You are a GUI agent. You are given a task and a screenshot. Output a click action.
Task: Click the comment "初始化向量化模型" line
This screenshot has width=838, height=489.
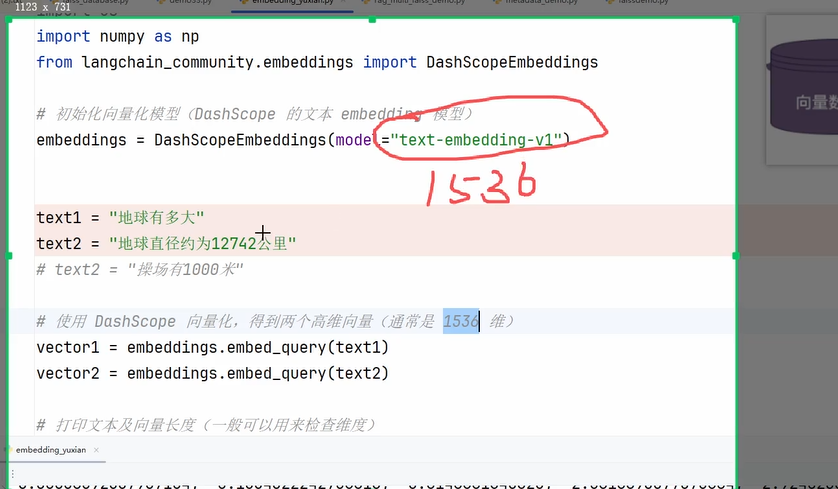point(255,114)
